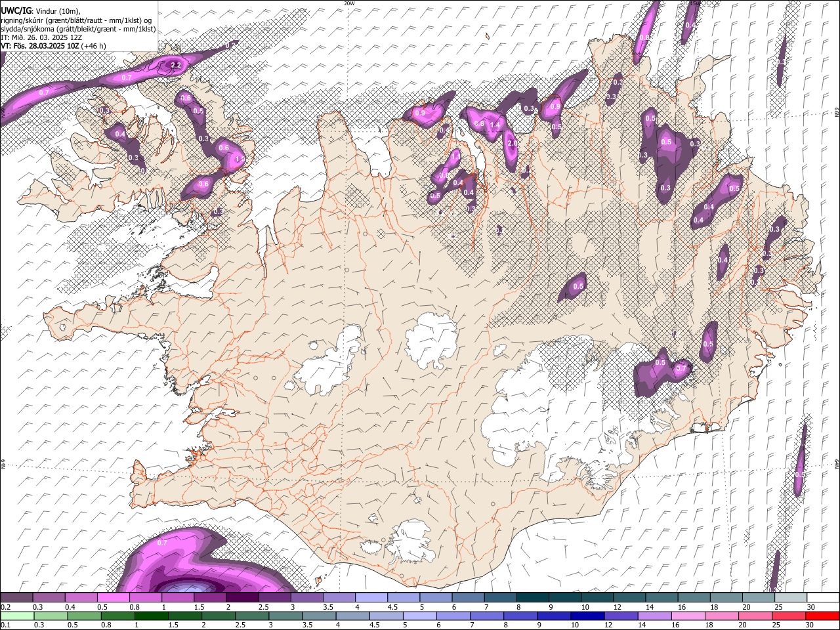Click the 2.2 precipitation value label
840x630 pixels.
[176, 65]
